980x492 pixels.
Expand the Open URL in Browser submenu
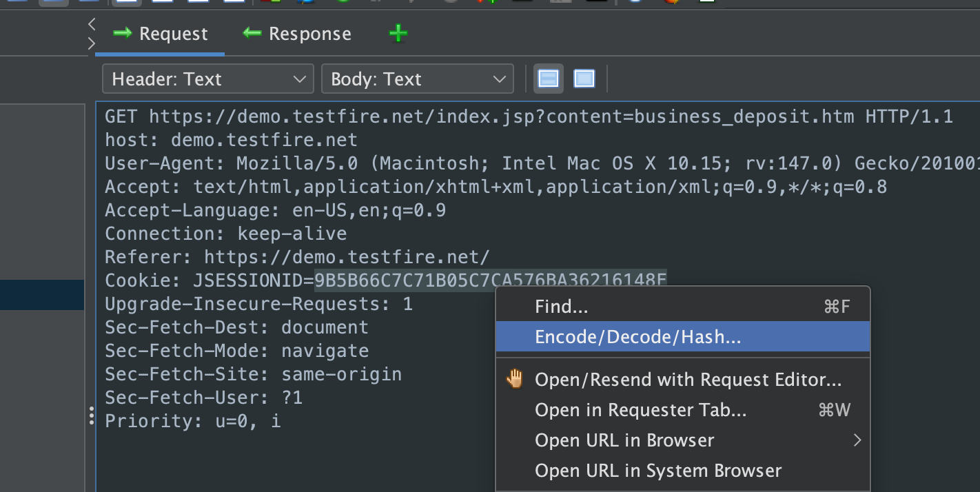[x=857, y=440]
